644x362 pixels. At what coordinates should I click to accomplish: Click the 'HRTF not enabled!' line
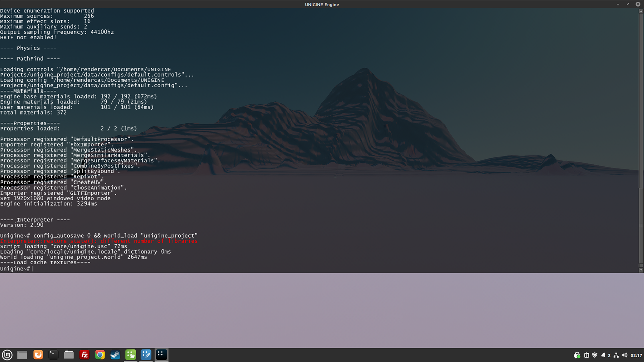(28, 37)
